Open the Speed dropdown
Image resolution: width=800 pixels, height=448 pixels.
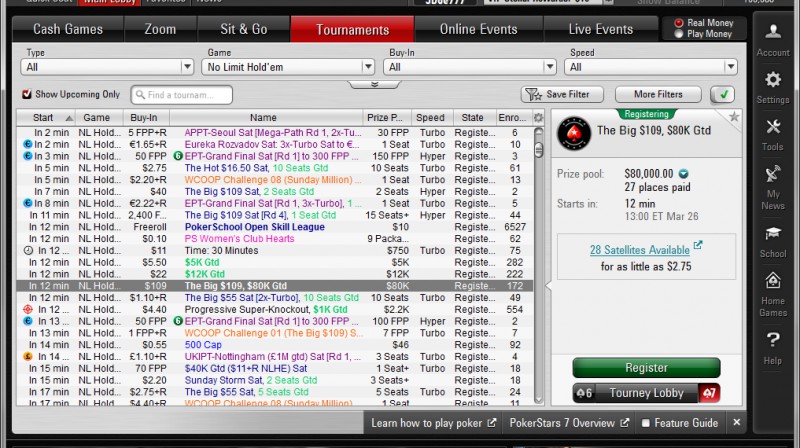click(x=651, y=67)
